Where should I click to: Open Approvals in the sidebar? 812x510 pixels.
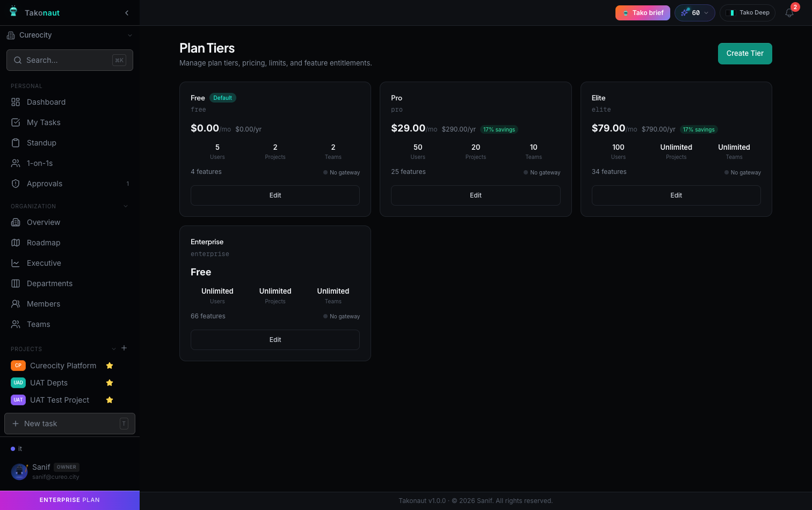(x=70, y=184)
